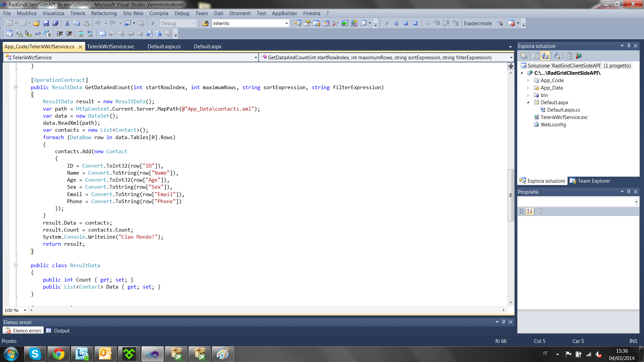
Task: Cut selection with the scissors icon
Action: pos(67,23)
